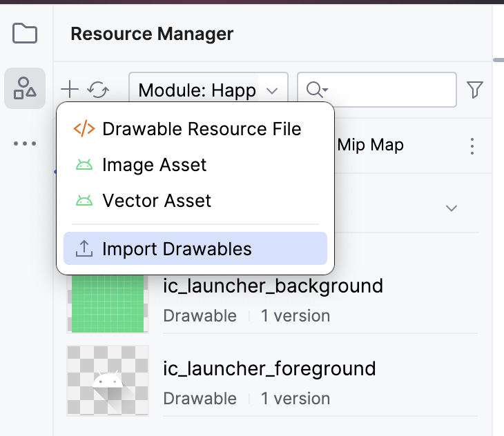
Task: Select Image Asset menu entry
Action: coord(155,165)
